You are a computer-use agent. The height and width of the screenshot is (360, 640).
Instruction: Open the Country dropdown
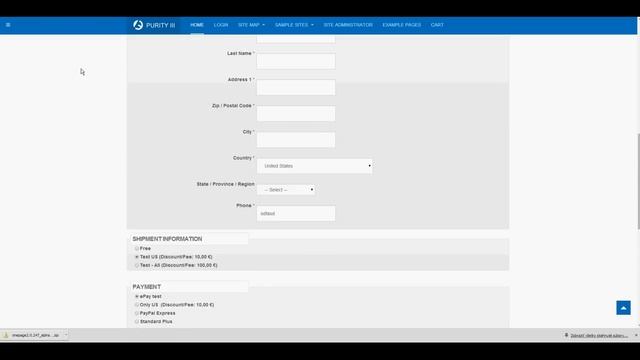(x=314, y=166)
